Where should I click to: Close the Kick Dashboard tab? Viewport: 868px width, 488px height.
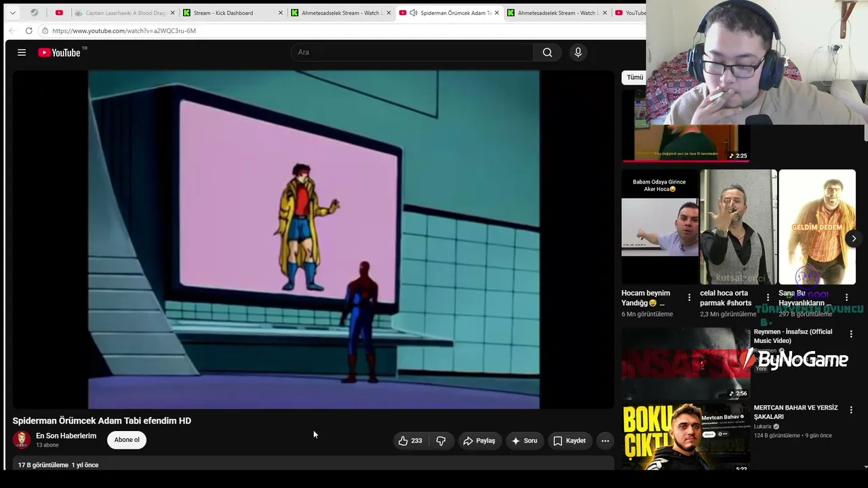[x=281, y=13]
